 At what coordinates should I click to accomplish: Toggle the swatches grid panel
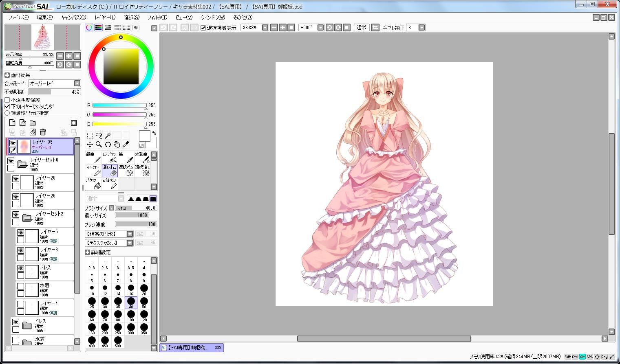point(126,28)
